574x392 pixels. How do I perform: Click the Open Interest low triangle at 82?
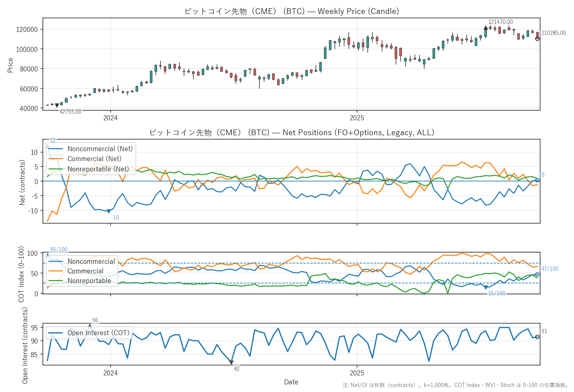231,362
